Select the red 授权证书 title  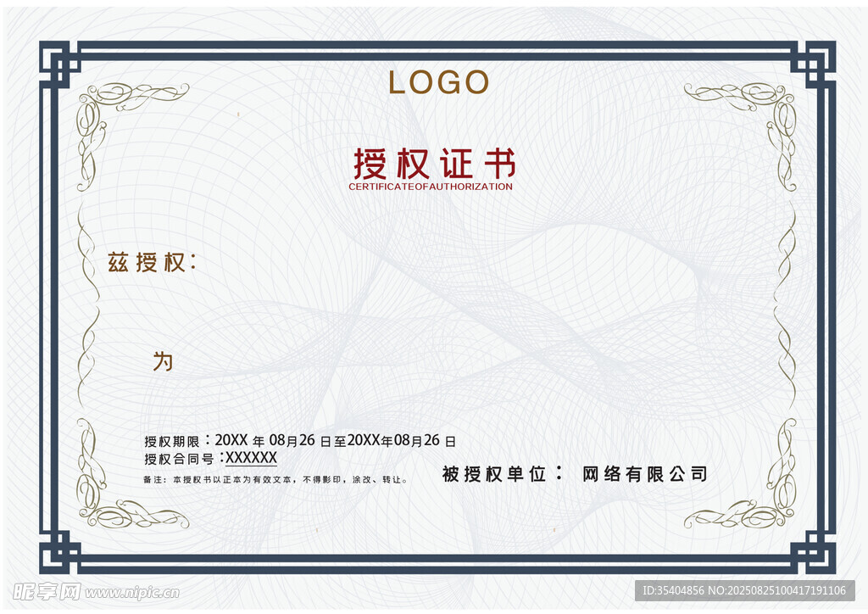[434, 162]
